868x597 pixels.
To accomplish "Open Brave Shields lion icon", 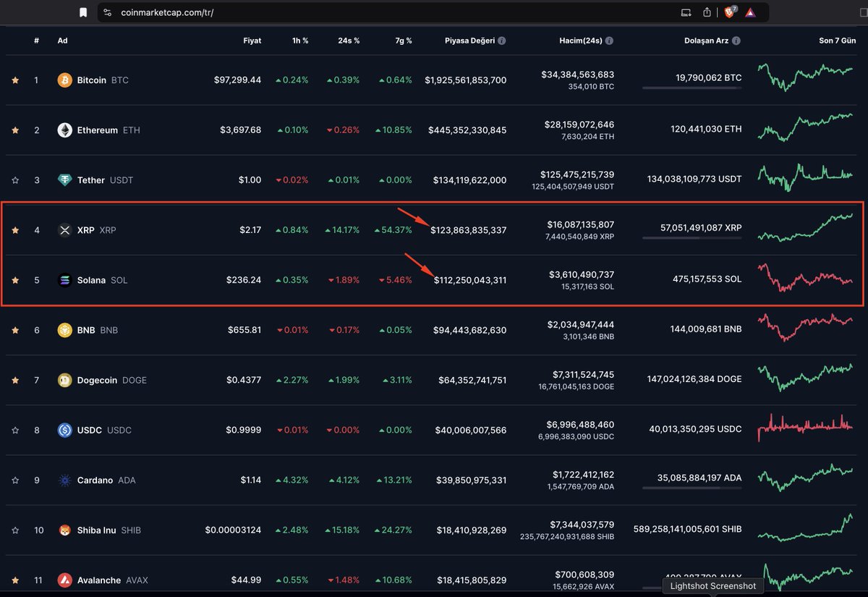I will (x=730, y=12).
